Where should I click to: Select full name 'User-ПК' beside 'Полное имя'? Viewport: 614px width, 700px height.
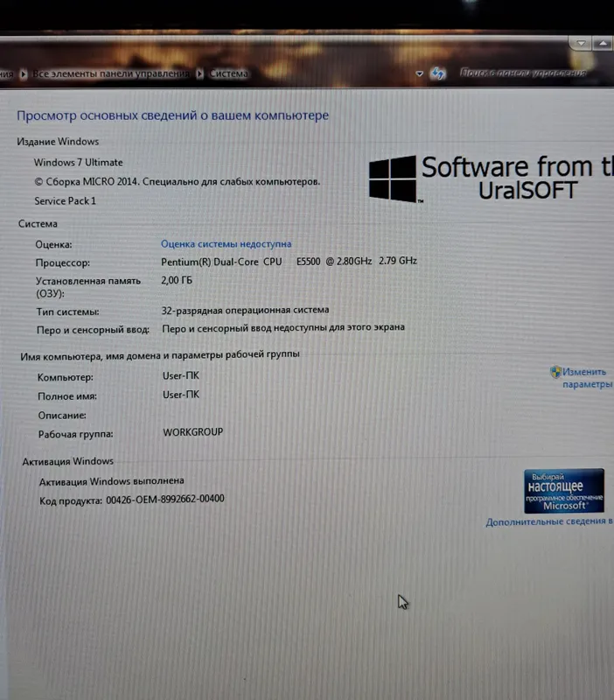181,395
